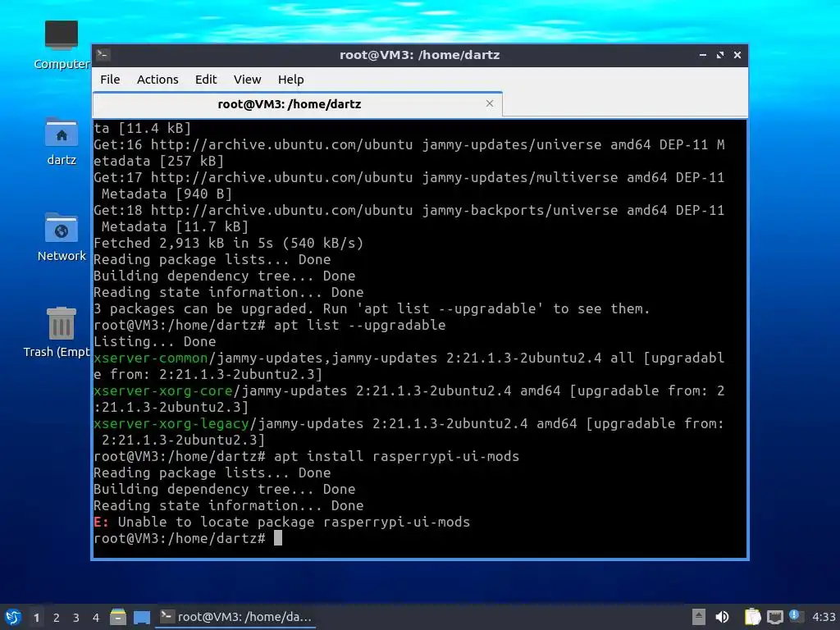Click the terminal cursor at the last prompt
Image resolution: width=840 pixels, height=630 pixels.
click(278, 538)
